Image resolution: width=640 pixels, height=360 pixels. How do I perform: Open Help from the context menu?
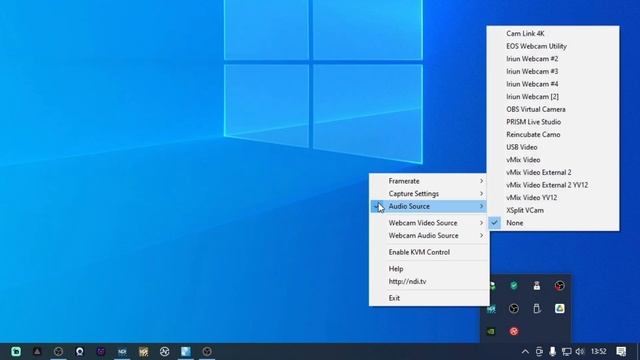[x=429, y=269]
